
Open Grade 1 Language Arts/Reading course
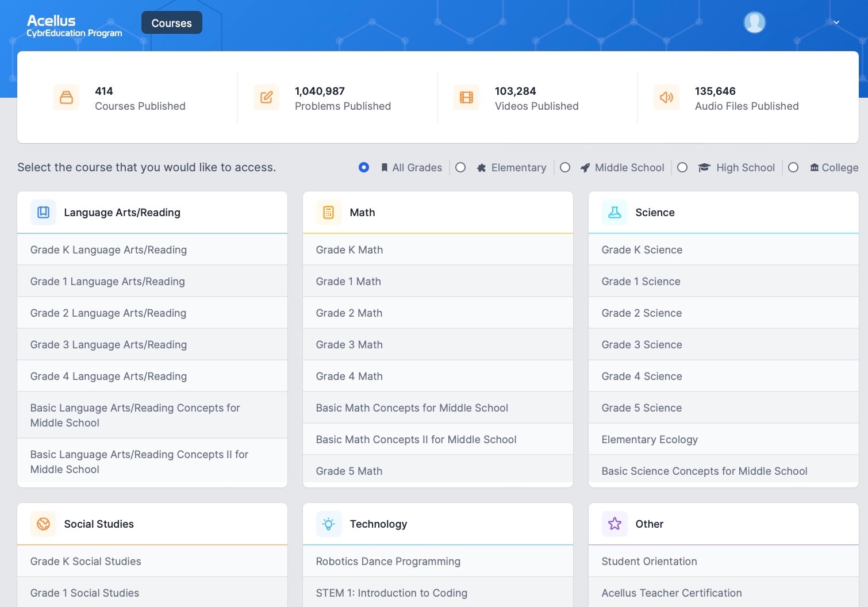(x=152, y=281)
